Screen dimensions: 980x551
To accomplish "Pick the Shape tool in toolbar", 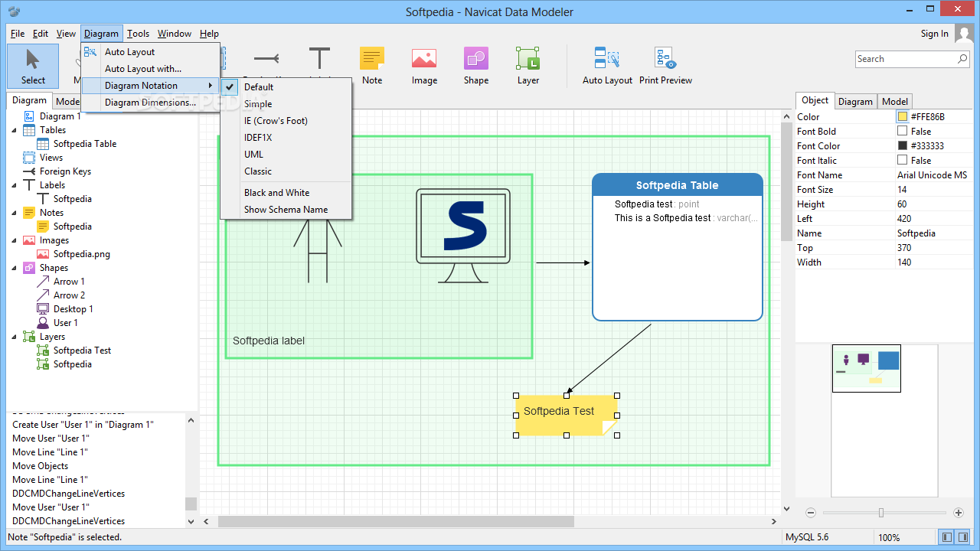I will click(x=476, y=66).
